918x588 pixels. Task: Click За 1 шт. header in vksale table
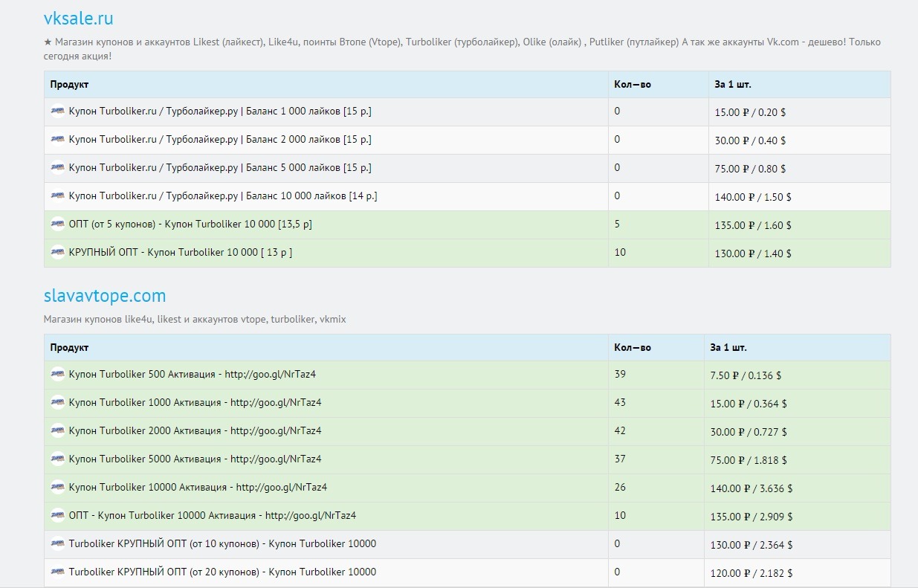coord(733,85)
